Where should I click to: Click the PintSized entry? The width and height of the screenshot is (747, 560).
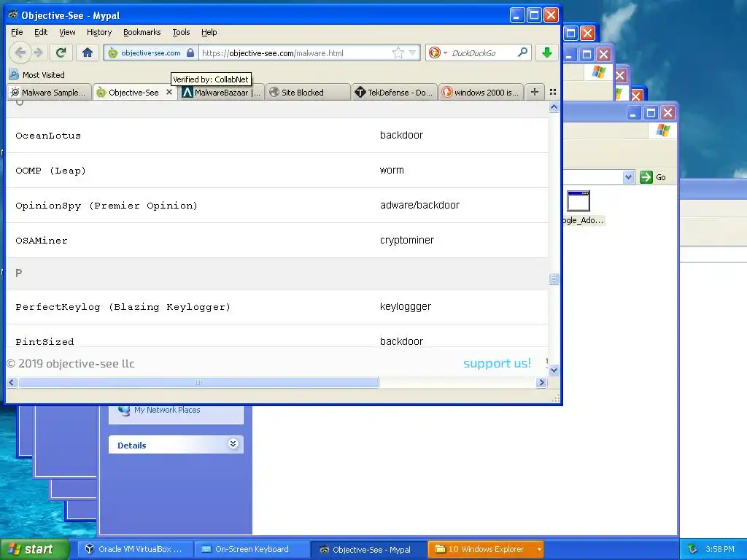[x=44, y=341]
